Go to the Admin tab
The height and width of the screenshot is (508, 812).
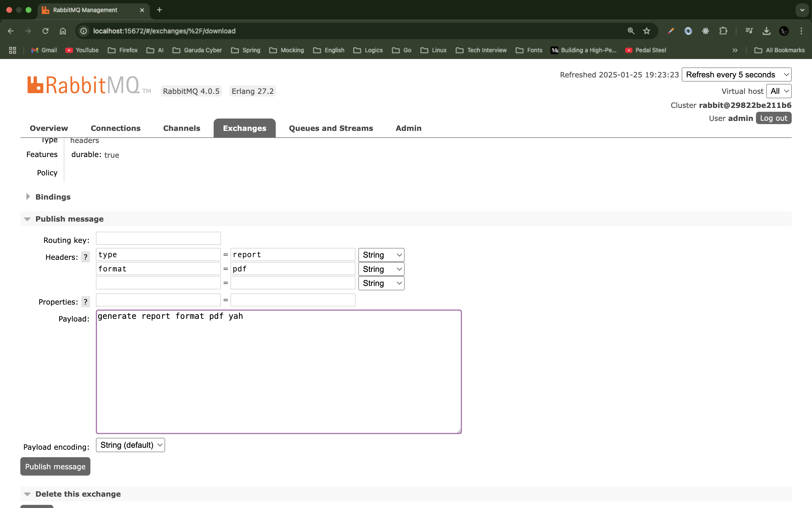pos(408,128)
